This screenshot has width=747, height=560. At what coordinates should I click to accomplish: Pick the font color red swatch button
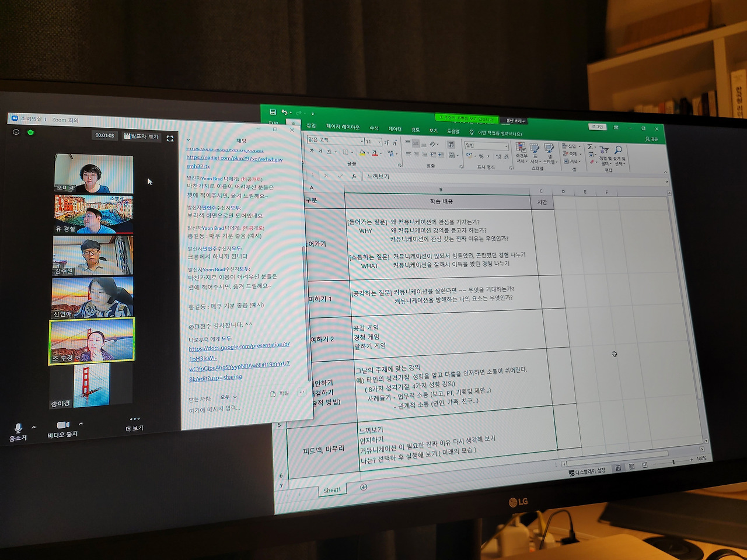point(375,153)
